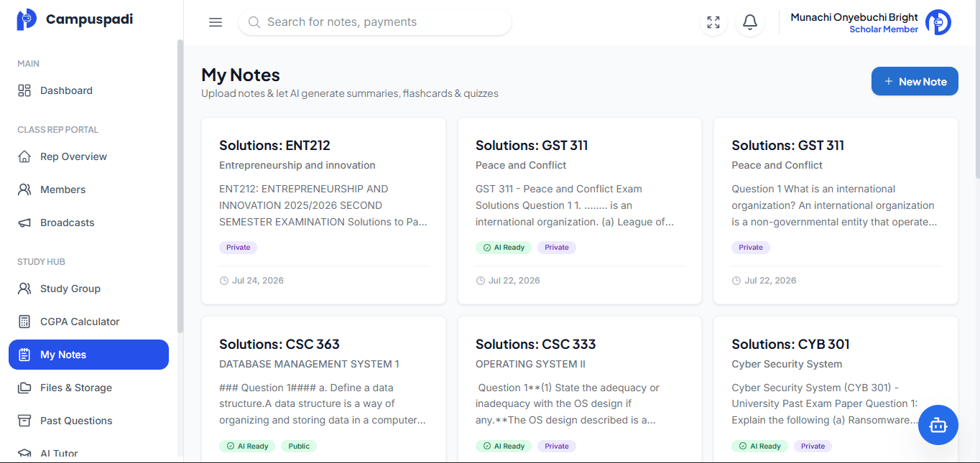Screen dimensions: 980x463
Task: Open Files & Storage
Action: pos(88,388)
